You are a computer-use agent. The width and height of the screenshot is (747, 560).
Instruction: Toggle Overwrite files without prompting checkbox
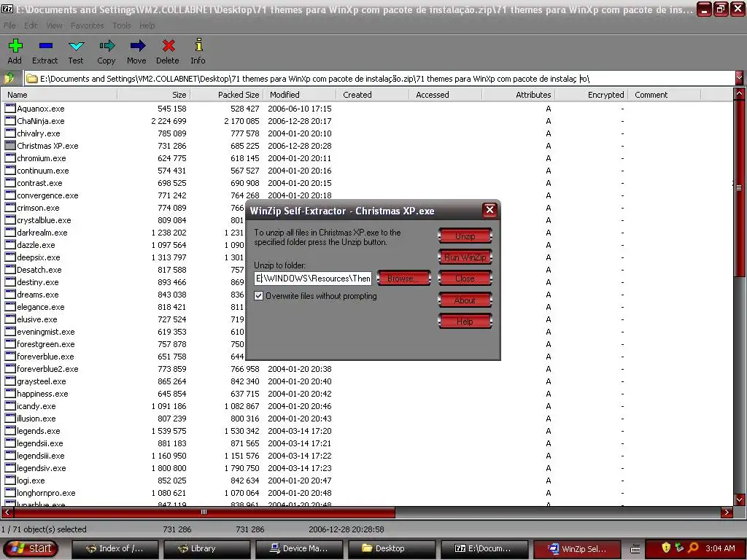click(x=259, y=296)
